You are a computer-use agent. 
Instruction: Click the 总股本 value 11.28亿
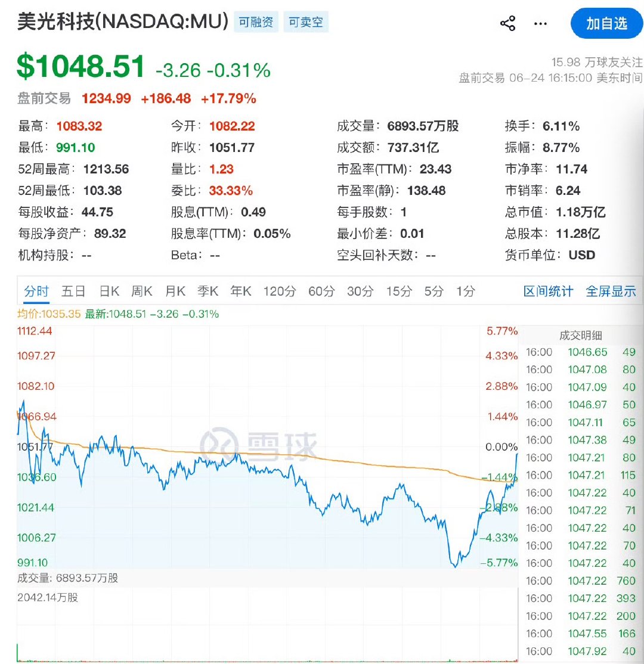click(578, 234)
